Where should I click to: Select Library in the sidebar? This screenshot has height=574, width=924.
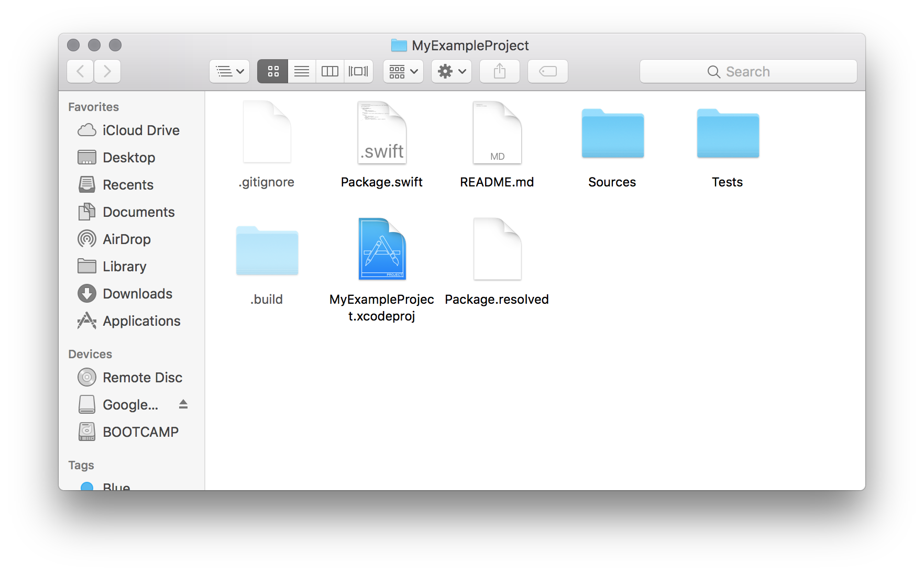[x=131, y=266]
